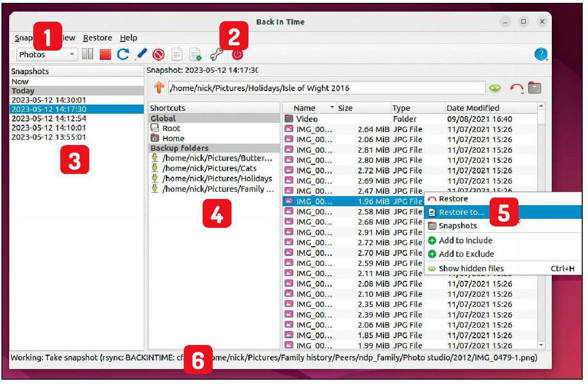Select the 2.81 MiB JPG file
Image resolution: width=588 pixels, height=384 pixels.
410,150
